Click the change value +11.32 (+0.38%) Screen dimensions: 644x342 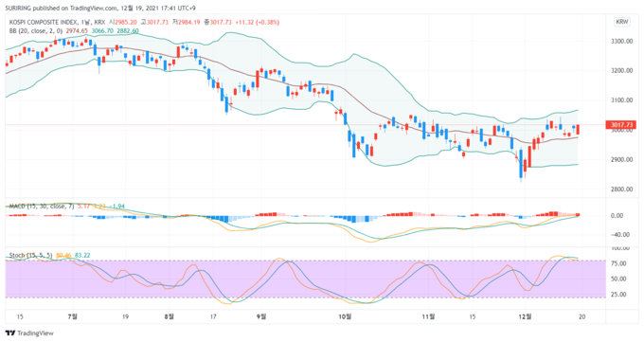click(x=257, y=22)
